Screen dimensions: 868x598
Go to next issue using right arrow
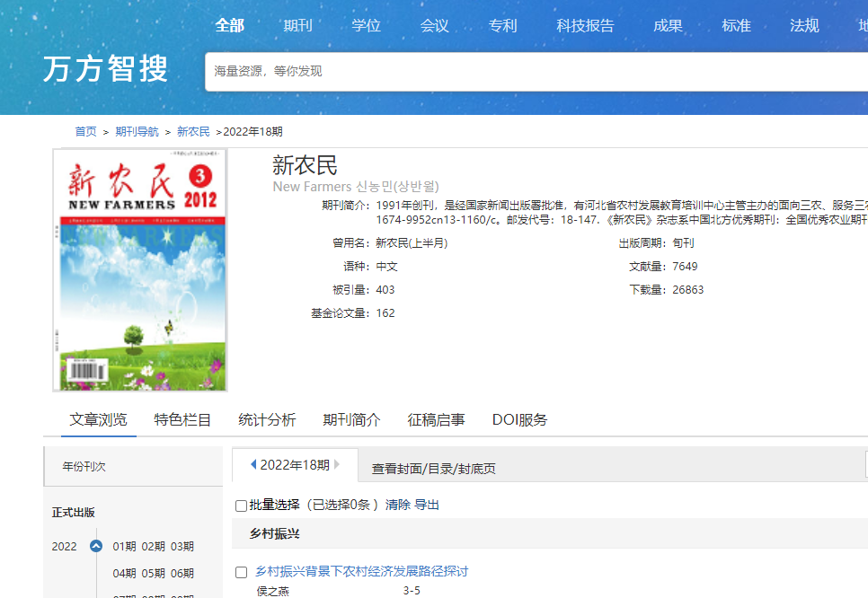point(337,465)
